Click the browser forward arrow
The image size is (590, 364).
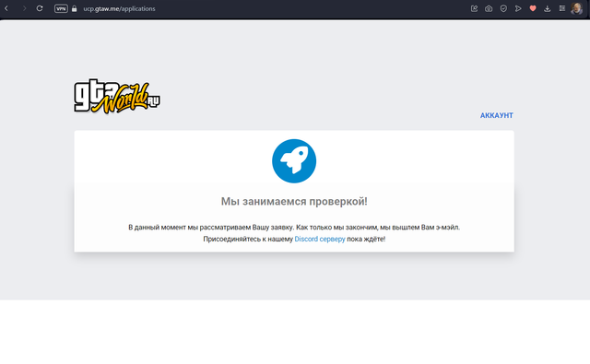coord(25,8)
